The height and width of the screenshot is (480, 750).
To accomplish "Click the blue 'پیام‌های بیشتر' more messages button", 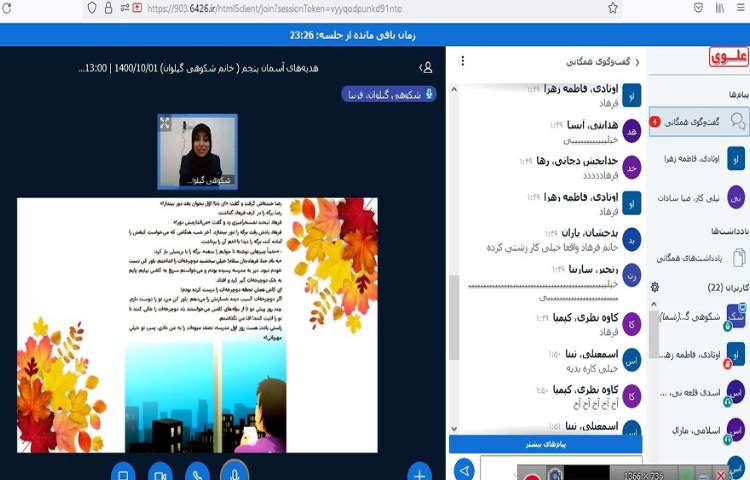I will click(x=545, y=444).
